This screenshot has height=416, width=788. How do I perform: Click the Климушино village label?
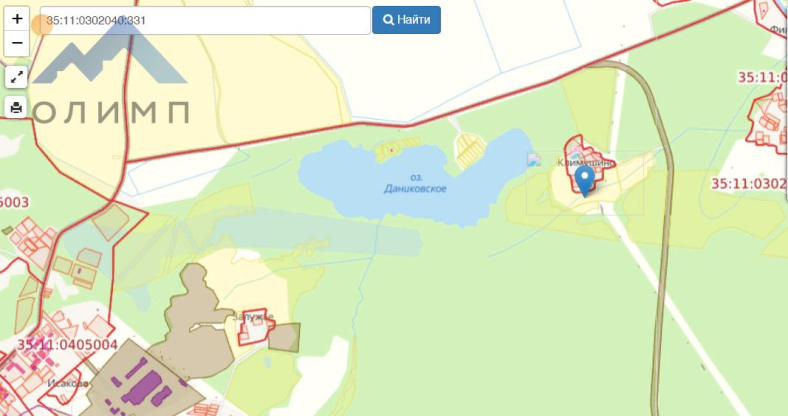click(585, 163)
